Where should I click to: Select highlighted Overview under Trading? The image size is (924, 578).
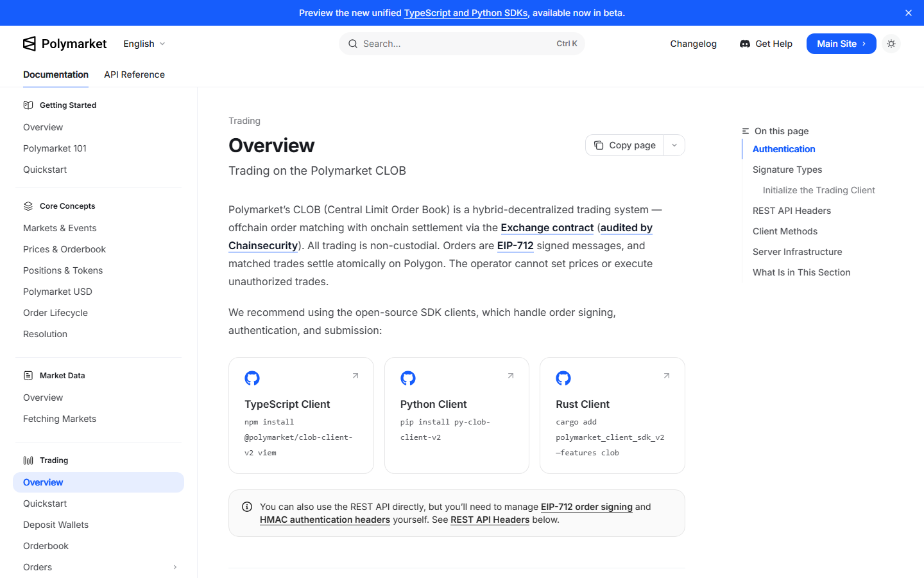[98, 482]
